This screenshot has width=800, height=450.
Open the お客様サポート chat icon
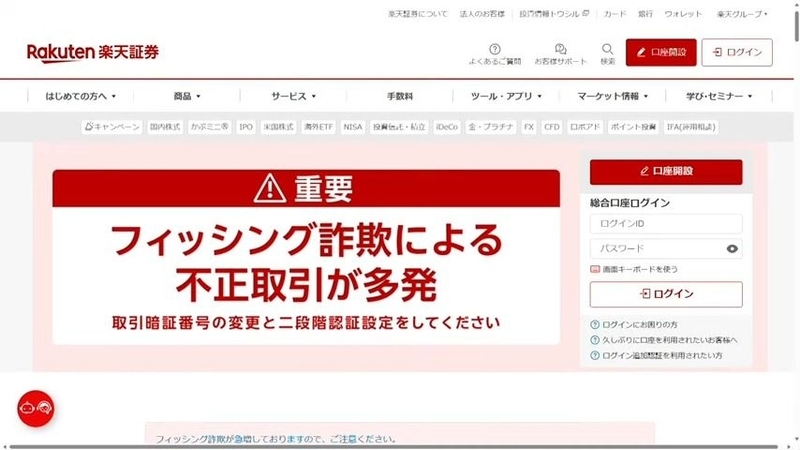click(x=560, y=55)
